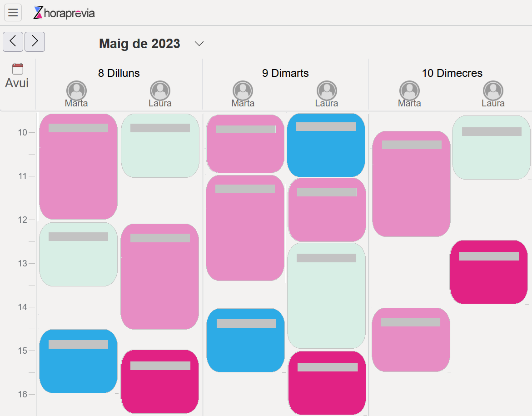Screen dimensions: 532x416
Task: Click Laura's avatar under 9 Dimarts
Action: 327,90
